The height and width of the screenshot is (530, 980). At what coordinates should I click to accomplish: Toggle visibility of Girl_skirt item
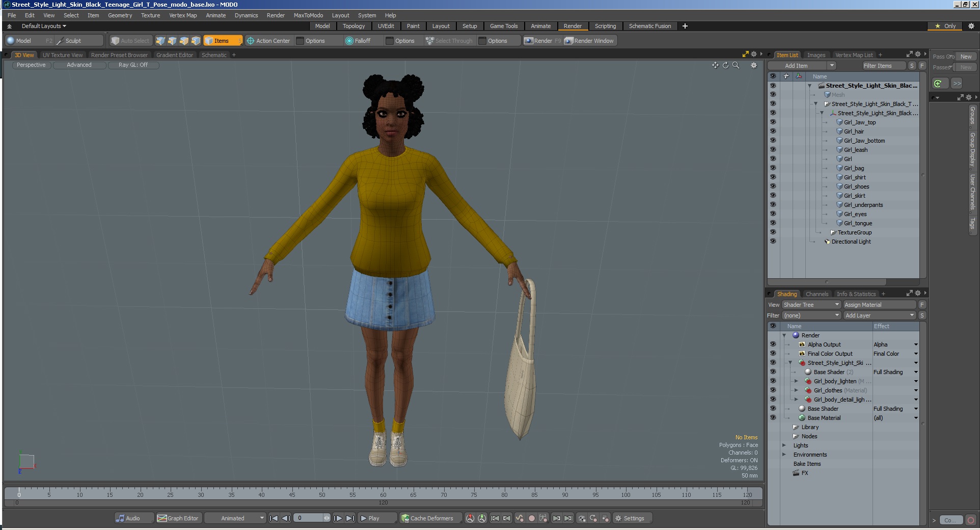[773, 195]
